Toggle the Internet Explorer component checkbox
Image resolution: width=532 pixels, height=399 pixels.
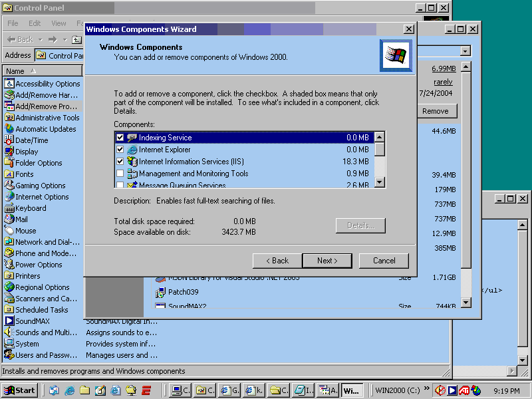click(x=120, y=149)
